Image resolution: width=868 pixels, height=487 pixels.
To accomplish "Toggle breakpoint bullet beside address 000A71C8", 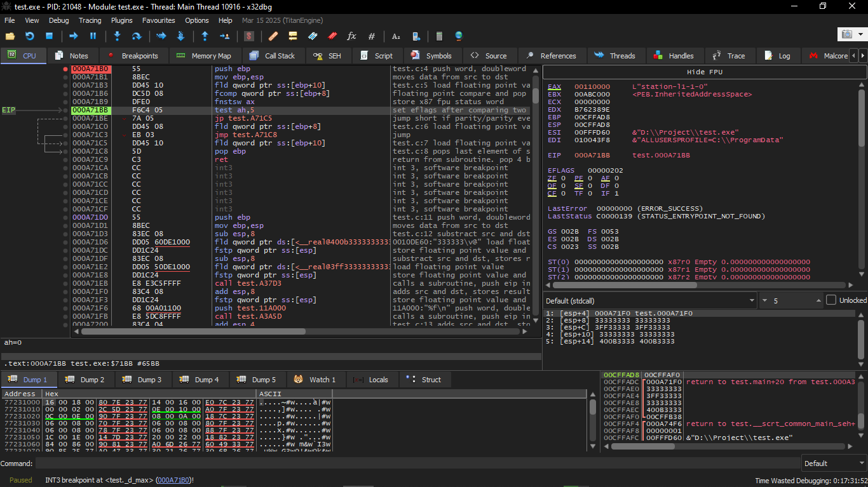I will point(65,151).
